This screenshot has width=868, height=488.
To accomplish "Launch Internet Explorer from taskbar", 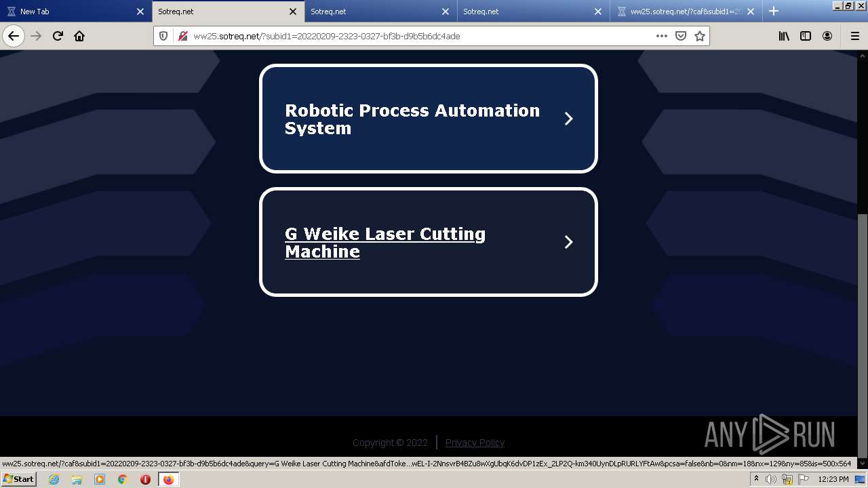I will coord(54,479).
